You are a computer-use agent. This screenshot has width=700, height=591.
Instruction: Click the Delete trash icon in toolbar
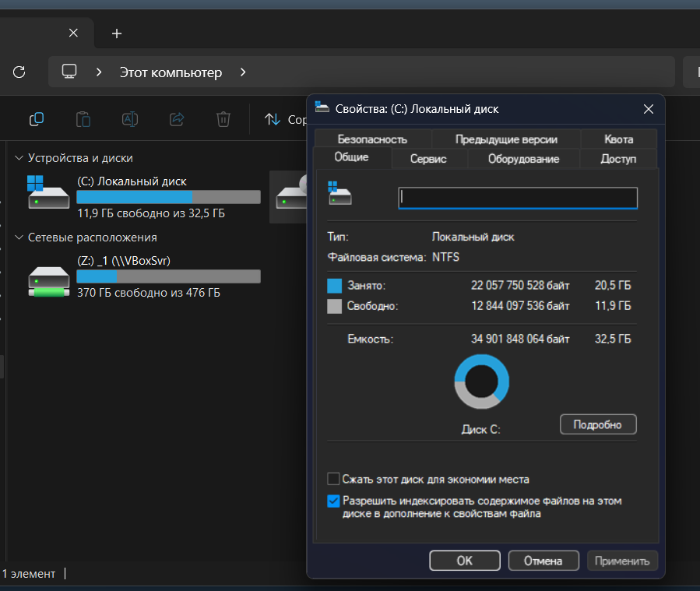(x=223, y=119)
